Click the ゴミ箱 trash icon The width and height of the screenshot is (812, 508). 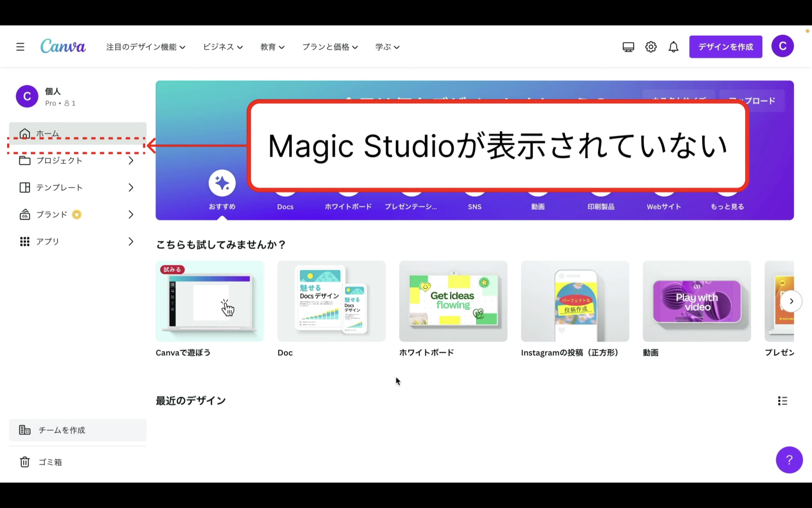[x=25, y=462]
